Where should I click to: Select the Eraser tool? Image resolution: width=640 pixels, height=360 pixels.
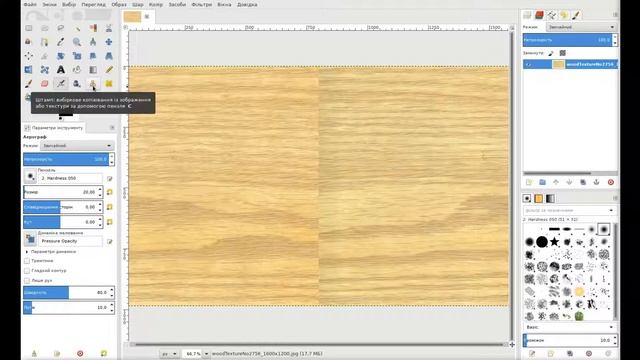tap(44, 84)
